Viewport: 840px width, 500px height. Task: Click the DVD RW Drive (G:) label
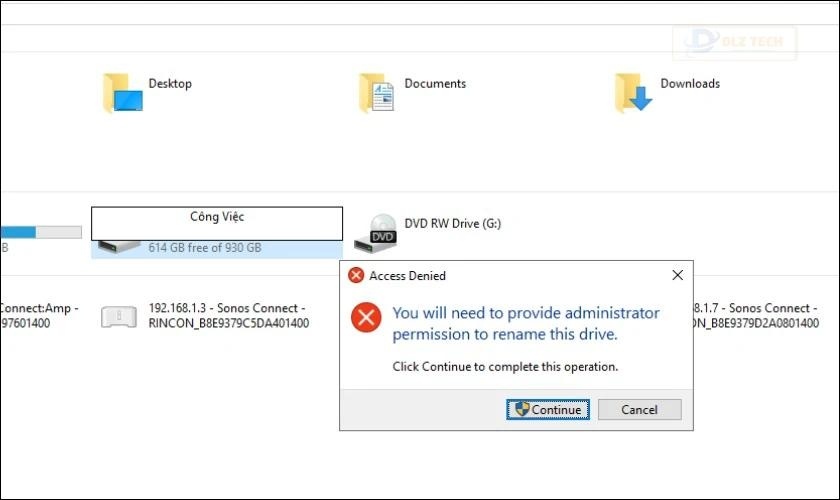[x=452, y=224]
